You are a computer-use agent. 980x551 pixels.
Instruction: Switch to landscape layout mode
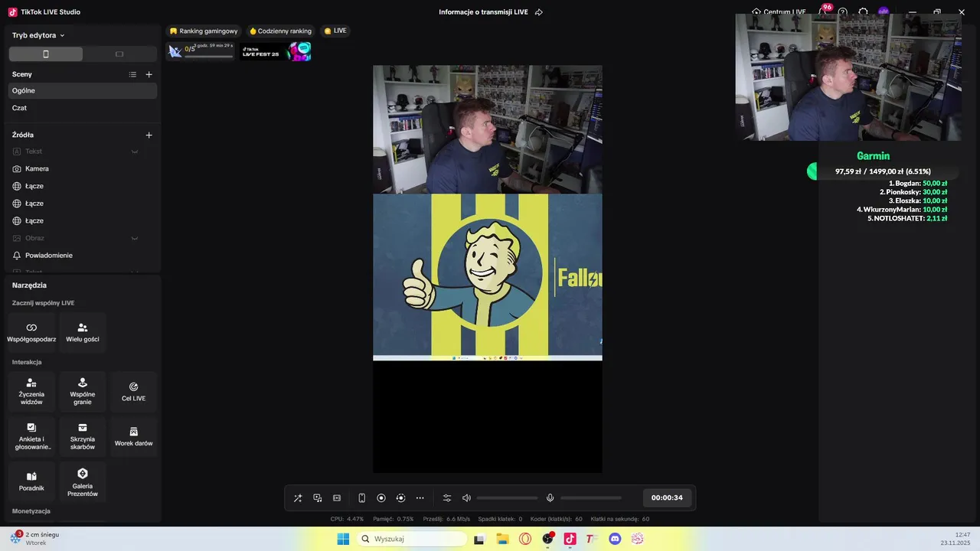pos(119,54)
